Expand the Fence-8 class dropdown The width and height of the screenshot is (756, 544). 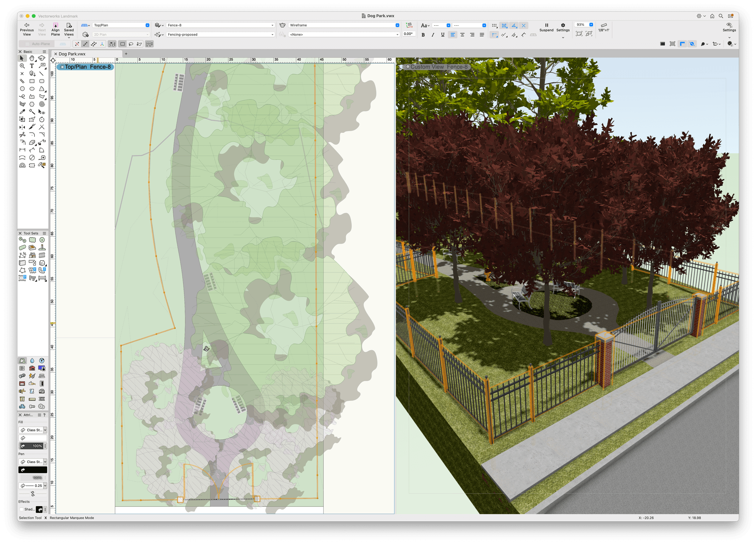272,25
